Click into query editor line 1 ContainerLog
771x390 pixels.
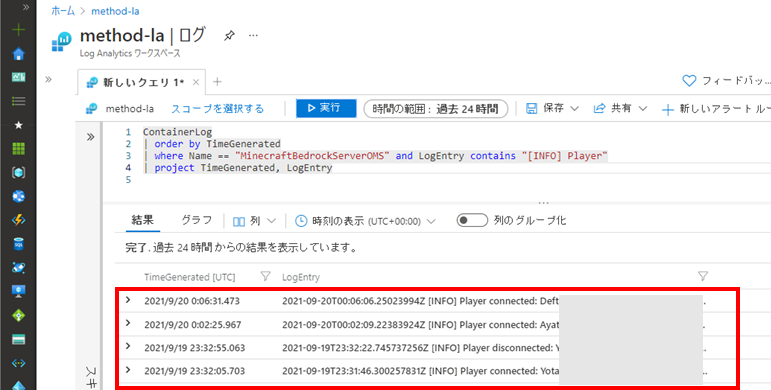tap(178, 132)
